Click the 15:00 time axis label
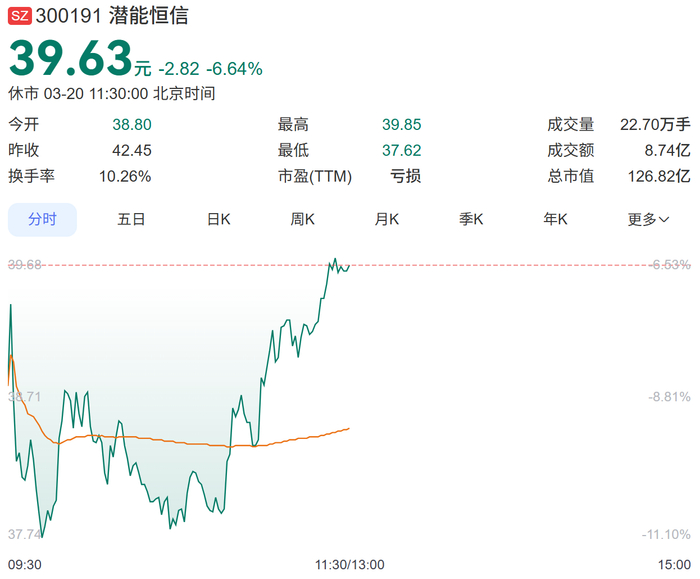 click(x=674, y=565)
